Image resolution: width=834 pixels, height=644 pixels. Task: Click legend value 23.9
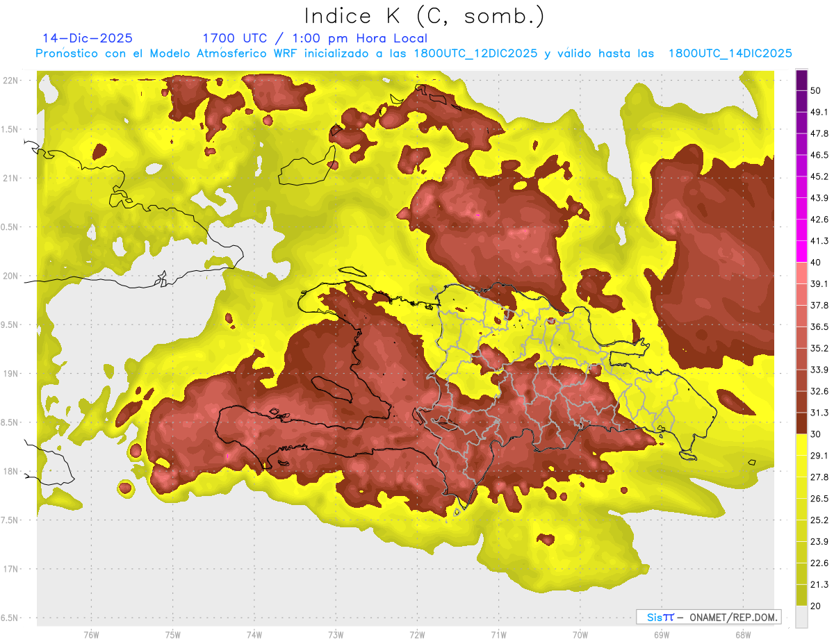819,541
